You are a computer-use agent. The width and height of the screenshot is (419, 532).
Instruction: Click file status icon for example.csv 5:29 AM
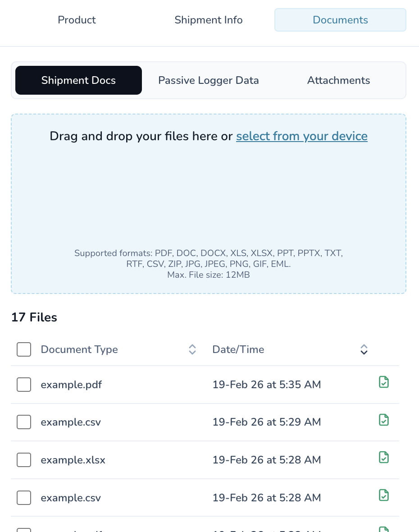click(384, 420)
